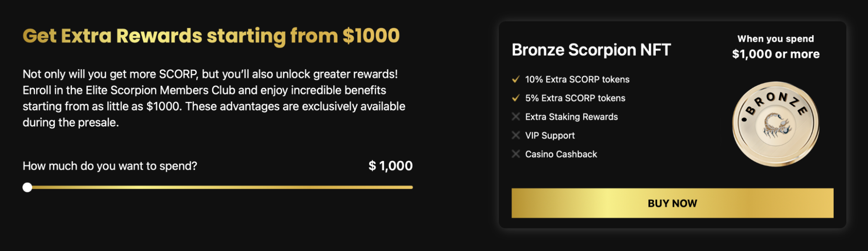Click the Casino Cashback benefit text
This screenshot has width=868, height=251.
pyautogui.click(x=561, y=154)
